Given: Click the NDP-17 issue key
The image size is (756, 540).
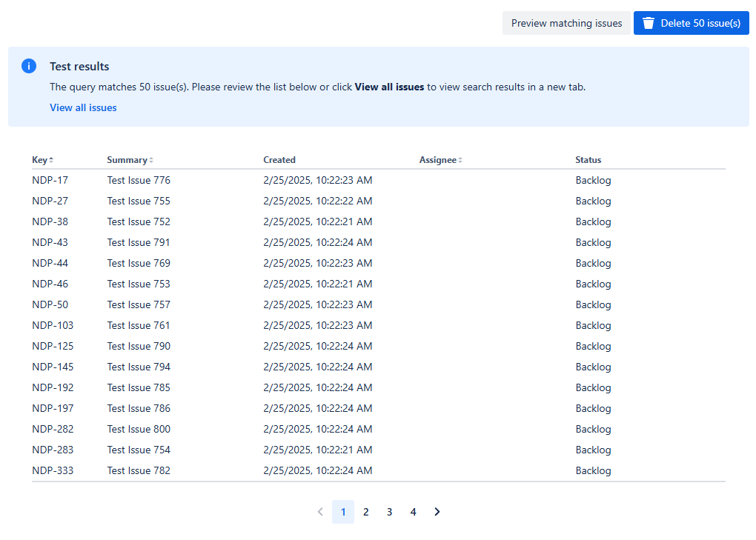Looking at the screenshot, I should [50, 180].
